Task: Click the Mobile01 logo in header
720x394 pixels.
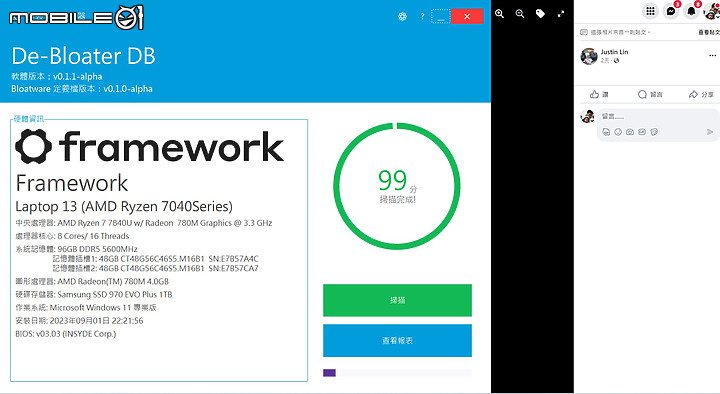Action: tap(77, 17)
